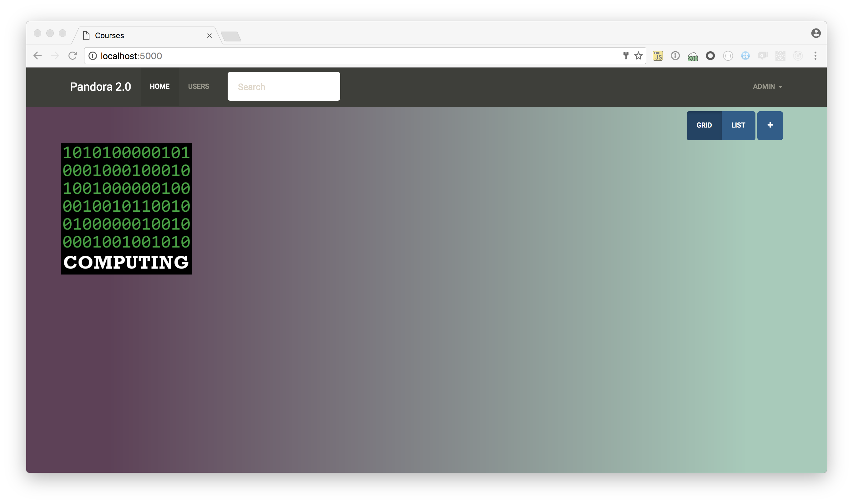Viewport: 853px width, 504px height.
Task: Bookmark this page with the star icon
Action: pos(638,56)
